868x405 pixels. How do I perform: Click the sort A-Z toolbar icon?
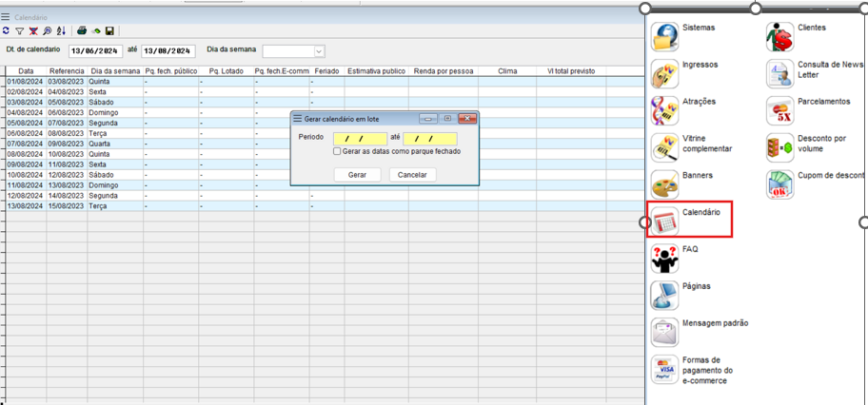[x=62, y=31]
